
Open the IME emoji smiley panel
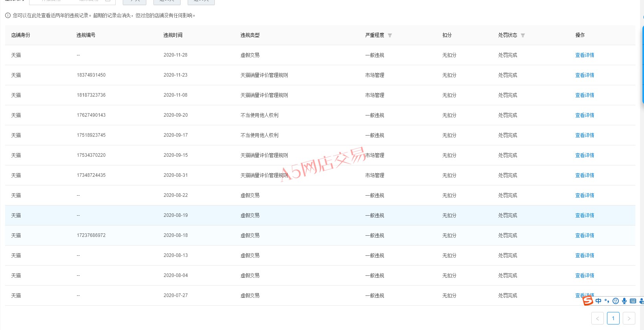click(616, 301)
